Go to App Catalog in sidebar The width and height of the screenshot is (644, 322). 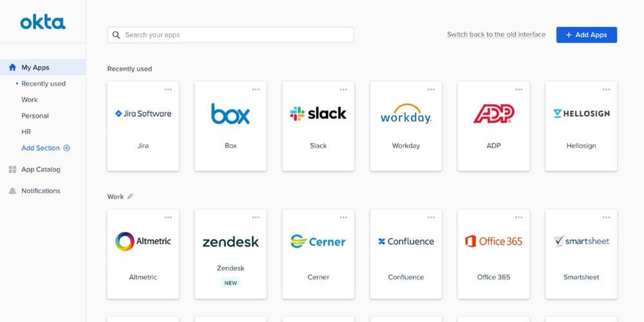[41, 169]
